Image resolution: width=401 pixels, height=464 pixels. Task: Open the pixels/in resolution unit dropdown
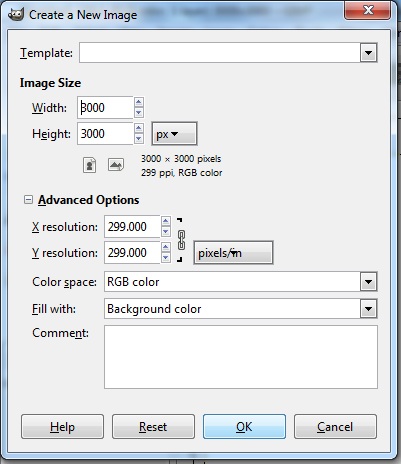[x=233, y=253]
